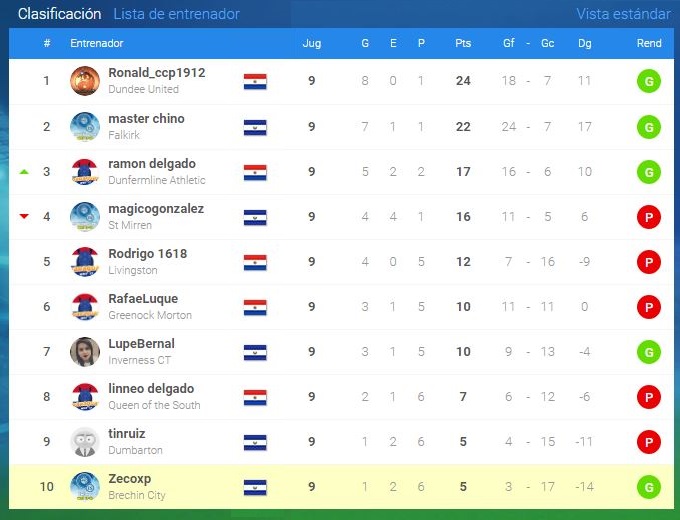Click the green G badge for Ronald_ccp1912
680x520 pixels.
click(x=649, y=81)
